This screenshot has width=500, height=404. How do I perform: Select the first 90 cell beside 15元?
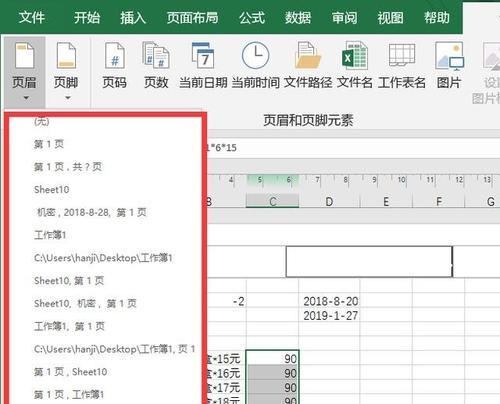click(x=273, y=359)
